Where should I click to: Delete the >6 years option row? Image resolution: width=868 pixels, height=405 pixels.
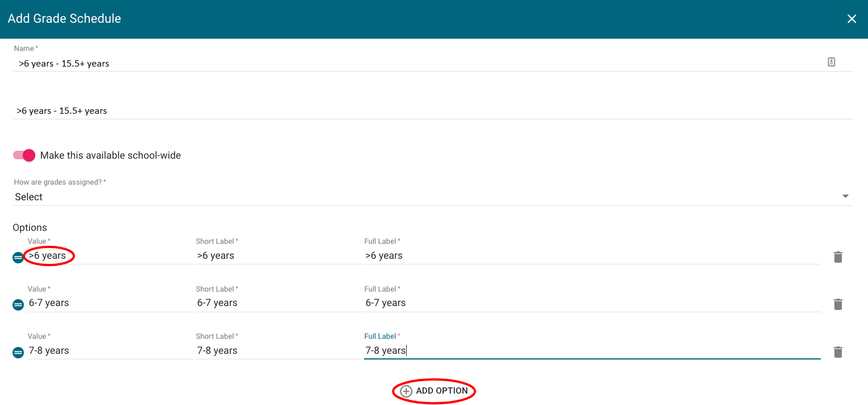[837, 257]
